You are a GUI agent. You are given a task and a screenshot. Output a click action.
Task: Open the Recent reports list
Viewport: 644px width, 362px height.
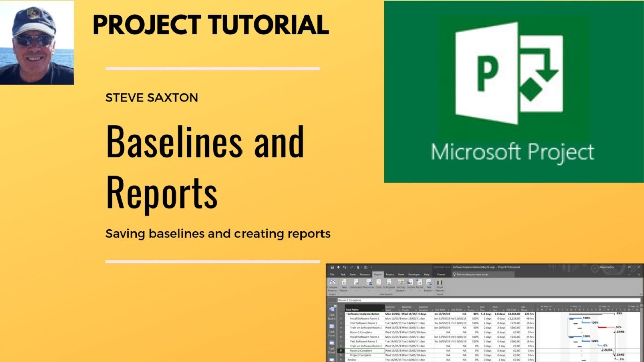point(419,285)
